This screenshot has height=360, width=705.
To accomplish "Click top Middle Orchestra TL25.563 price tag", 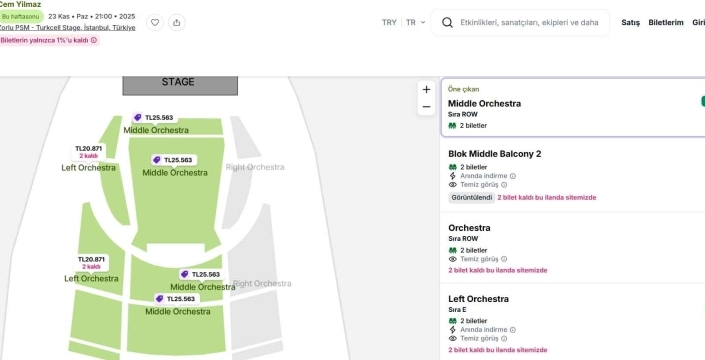I will tap(154, 118).
